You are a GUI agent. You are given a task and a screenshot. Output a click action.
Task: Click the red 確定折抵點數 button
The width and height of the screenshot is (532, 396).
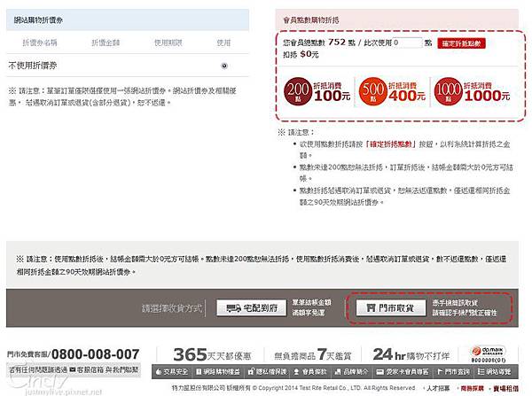[461, 43]
